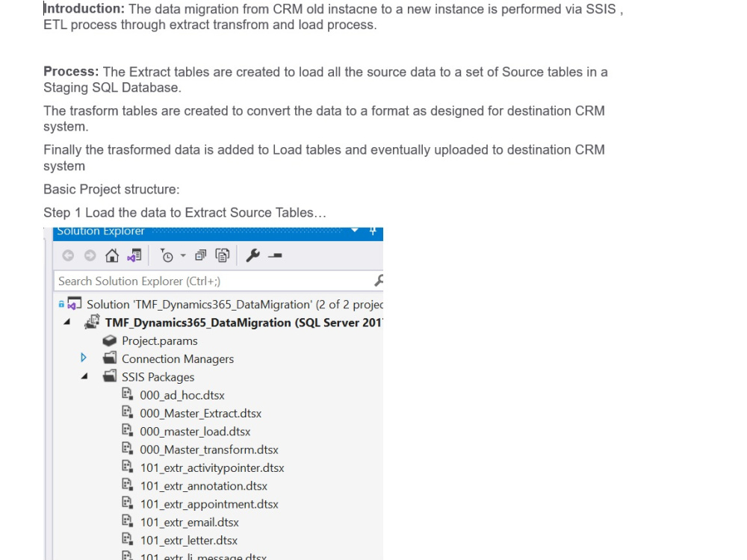Expand the Connection Managers folder
Image resolution: width=747 pixels, height=560 pixels.
click(x=84, y=358)
